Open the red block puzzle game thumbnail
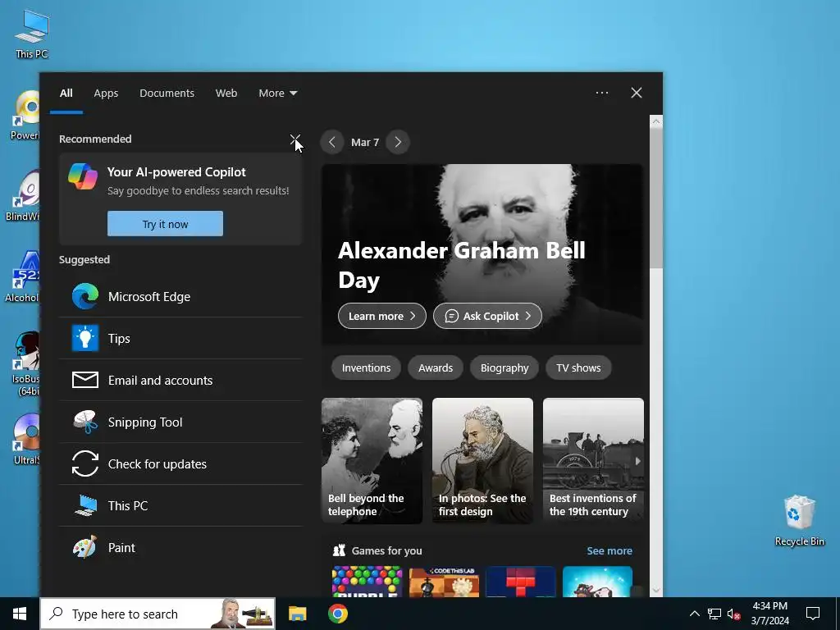Image resolution: width=840 pixels, height=630 pixels. click(x=521, y=582)
